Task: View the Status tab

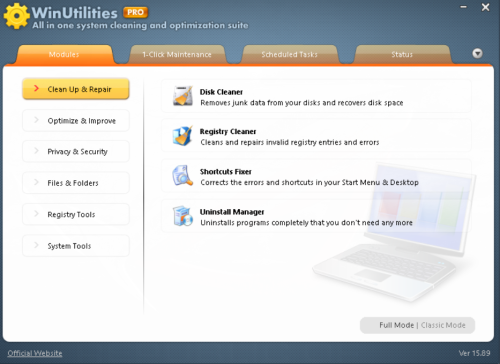Action: point(402,54)
